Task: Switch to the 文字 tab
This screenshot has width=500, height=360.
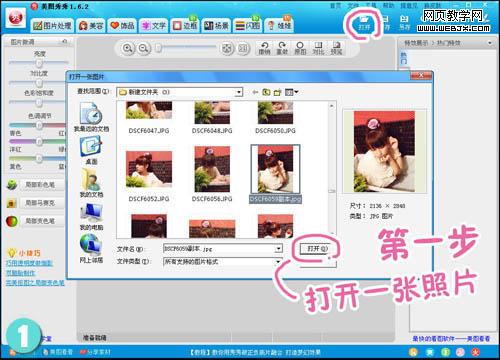Action: (x=154, y=25)
